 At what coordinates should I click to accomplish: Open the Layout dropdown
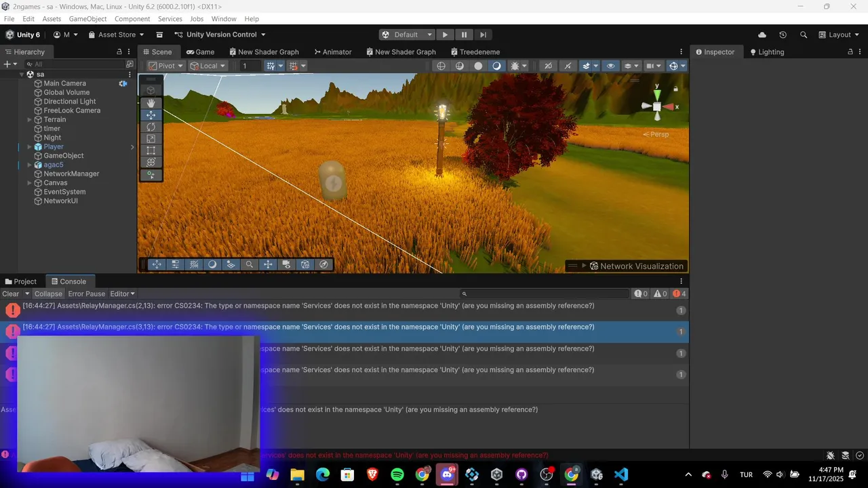coord(838,35)
